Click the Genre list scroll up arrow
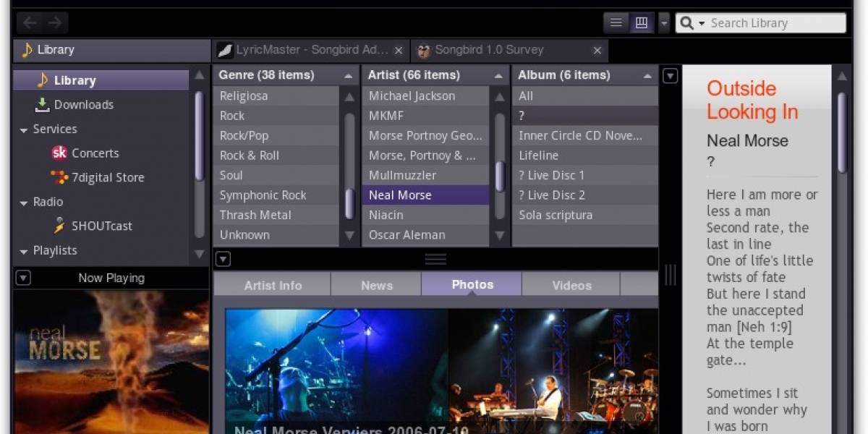 pos(349,96)
